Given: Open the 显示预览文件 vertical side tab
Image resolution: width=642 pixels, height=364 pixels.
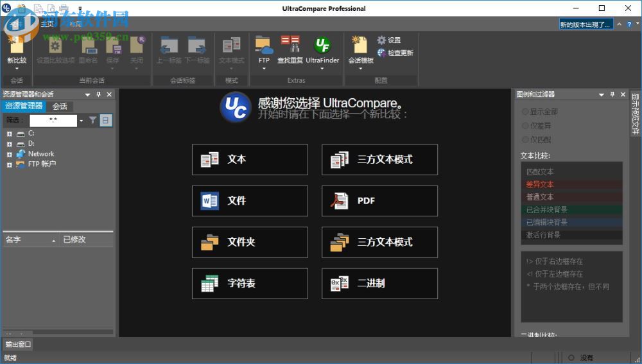Looking at the screenshot, I should click(x=635, y=114).
